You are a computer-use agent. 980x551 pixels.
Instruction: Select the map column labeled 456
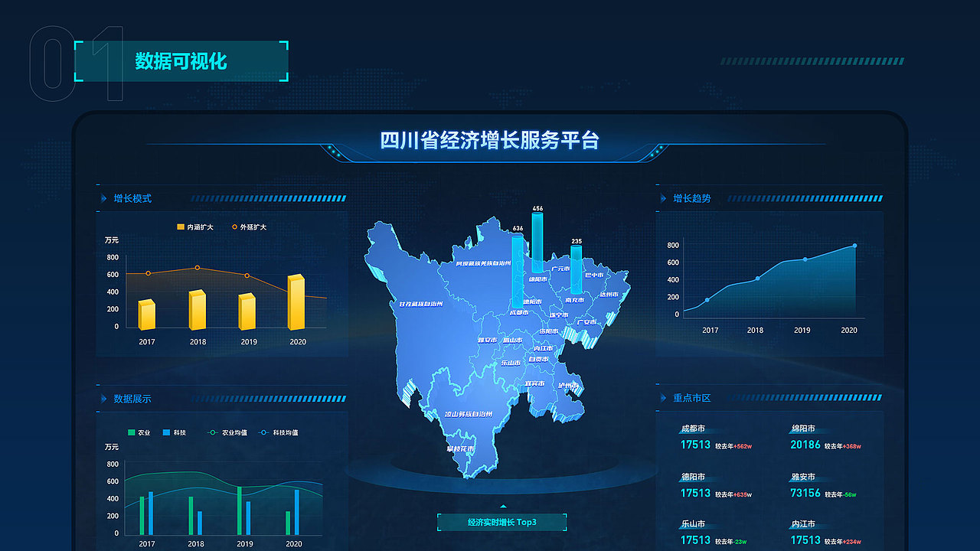537,243
